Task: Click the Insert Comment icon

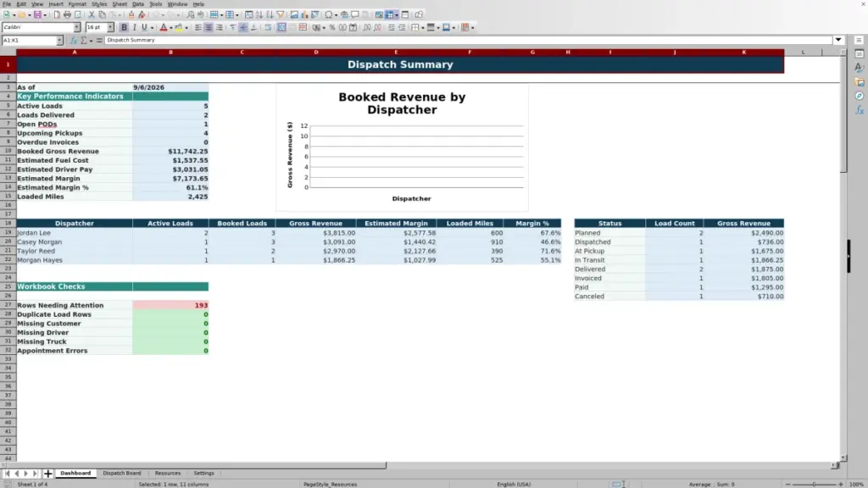Action: tap(355, 14)
